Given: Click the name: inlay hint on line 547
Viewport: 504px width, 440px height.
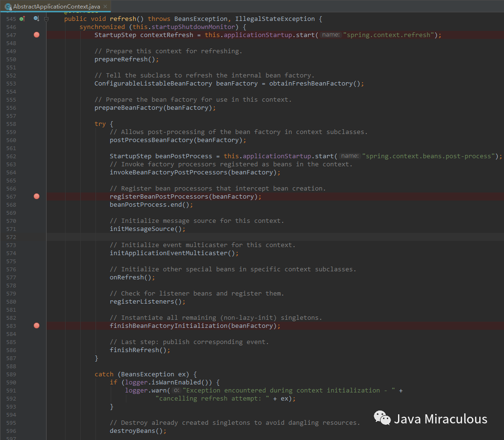Looking at the screenshot, I should coord(331,35).
